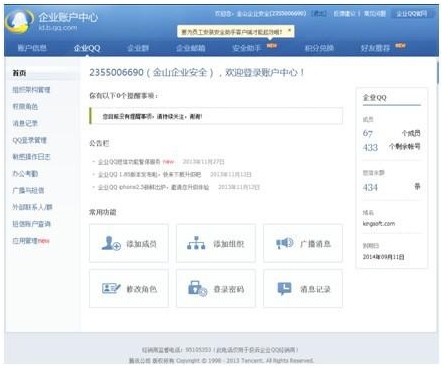Viewport: 443px width, 368px height.
Task: Open 应用管理 marked new in sidebar
Action: coord(31,241)
